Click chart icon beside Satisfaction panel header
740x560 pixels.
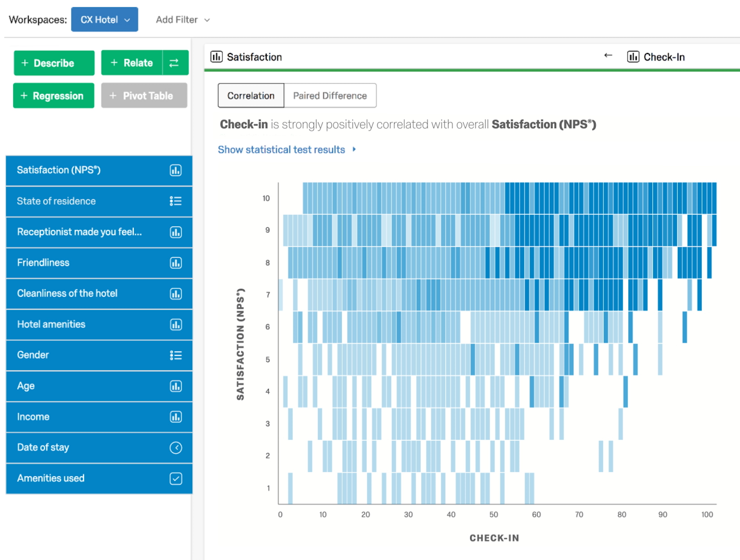point(216,57)
